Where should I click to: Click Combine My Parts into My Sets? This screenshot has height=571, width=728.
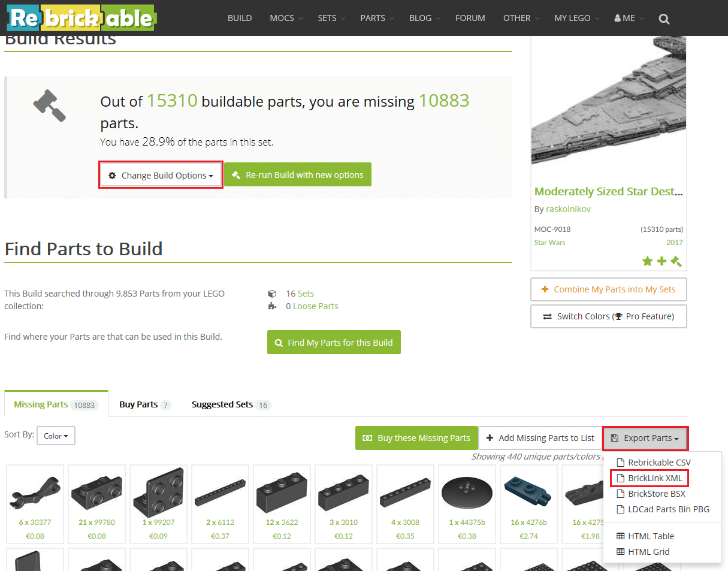click(609, 289)
